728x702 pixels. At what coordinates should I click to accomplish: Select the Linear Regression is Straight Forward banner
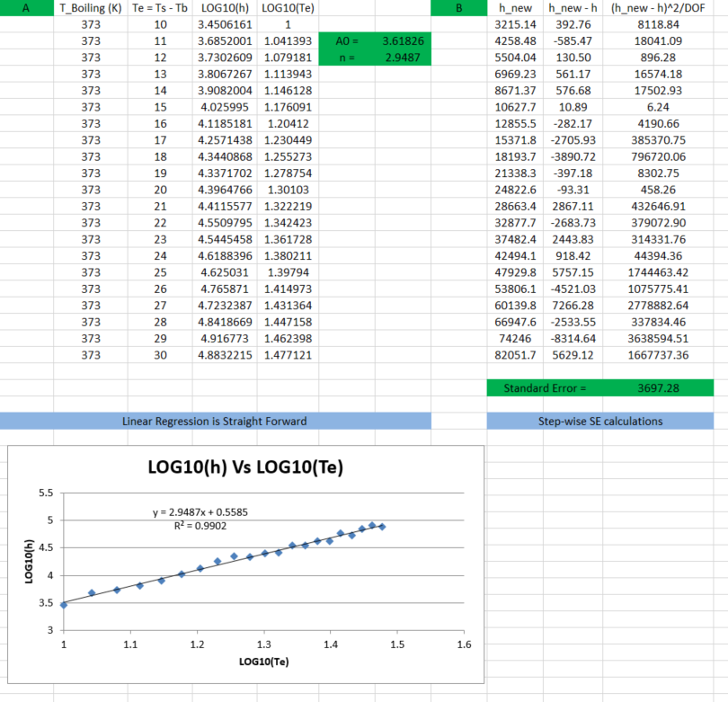point(215,421)
